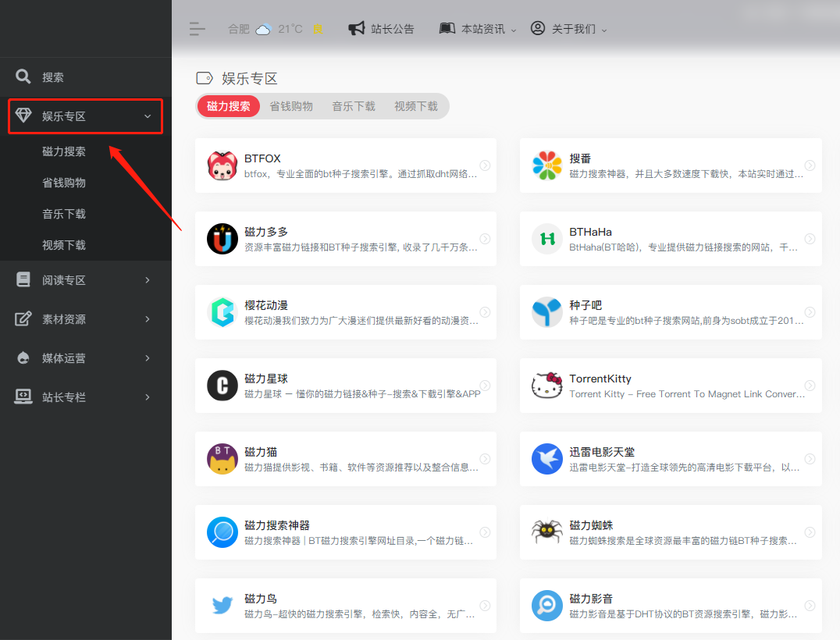
Task: Click the megaphone icon for 站长公告
Action: coord(356,28)
